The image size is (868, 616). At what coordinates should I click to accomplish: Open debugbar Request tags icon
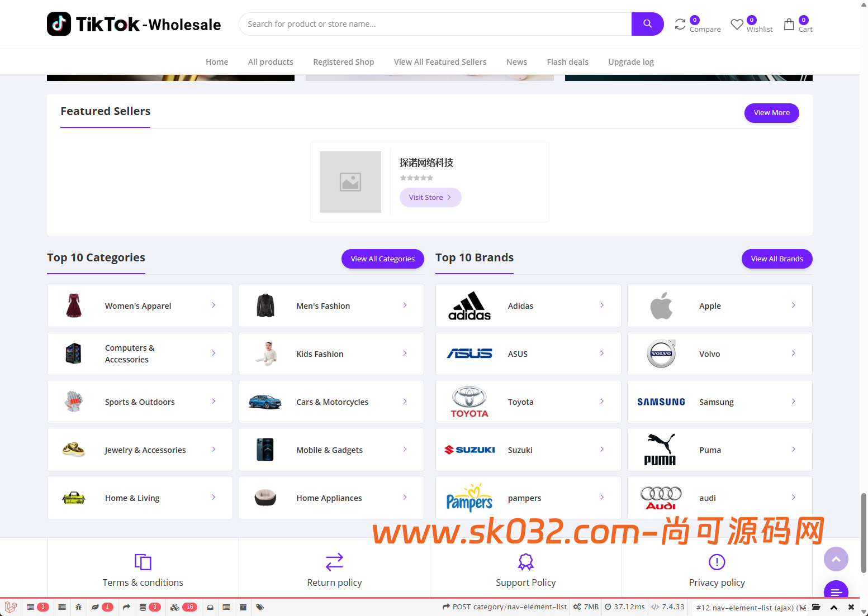pos(260,607)
